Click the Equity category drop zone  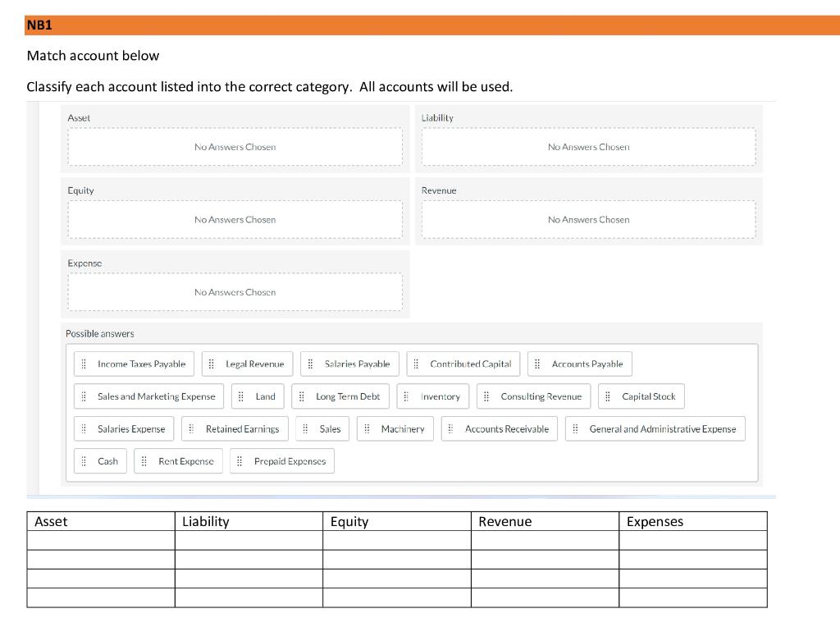coord(235,220)
